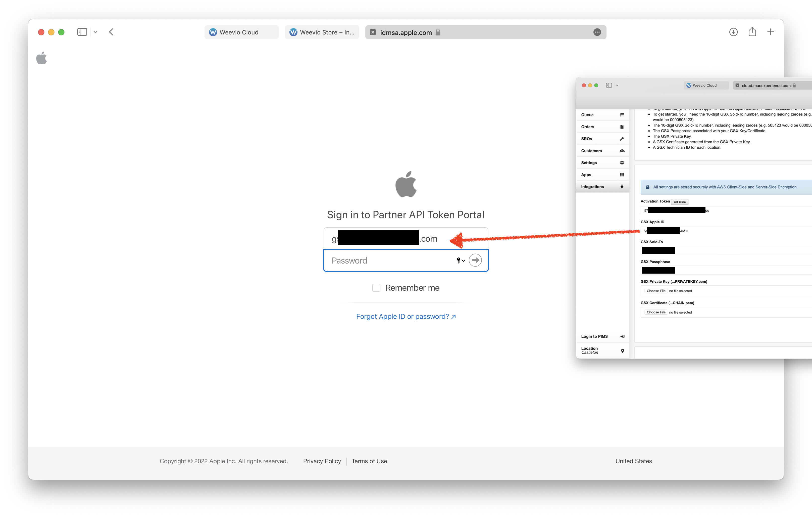This screenshot has height=517, width=812.
Task: Close the idmsa.apple.com tab X icon
Action: (x=373, y=32)
